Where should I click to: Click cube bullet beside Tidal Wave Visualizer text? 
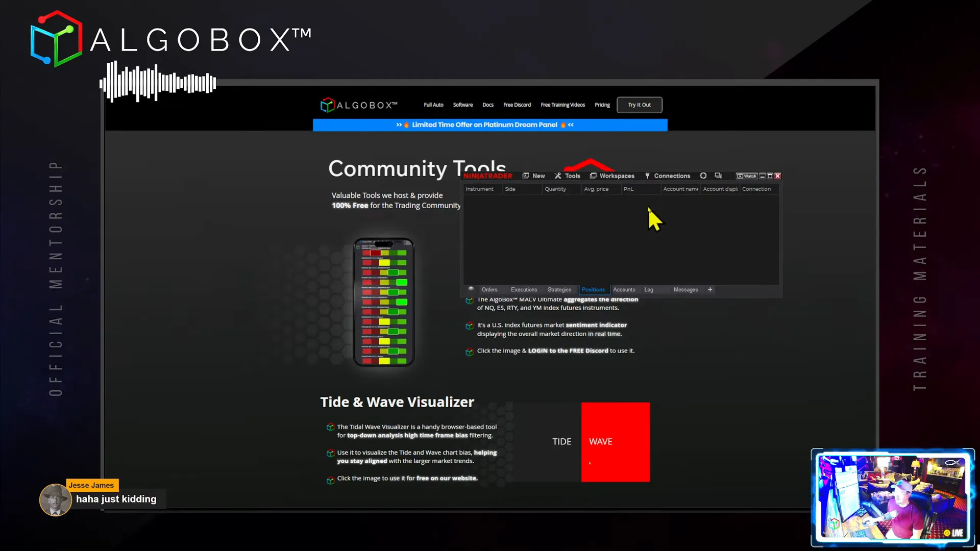330,427
